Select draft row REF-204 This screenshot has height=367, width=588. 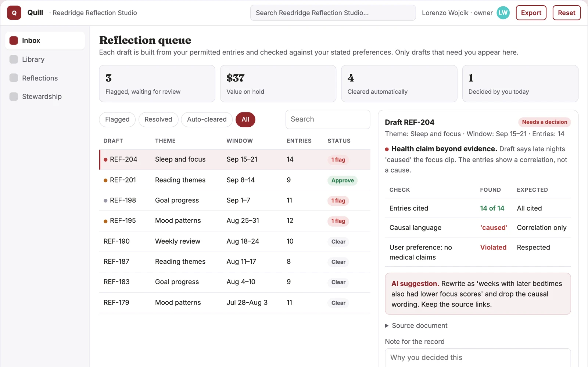[234, 159]
